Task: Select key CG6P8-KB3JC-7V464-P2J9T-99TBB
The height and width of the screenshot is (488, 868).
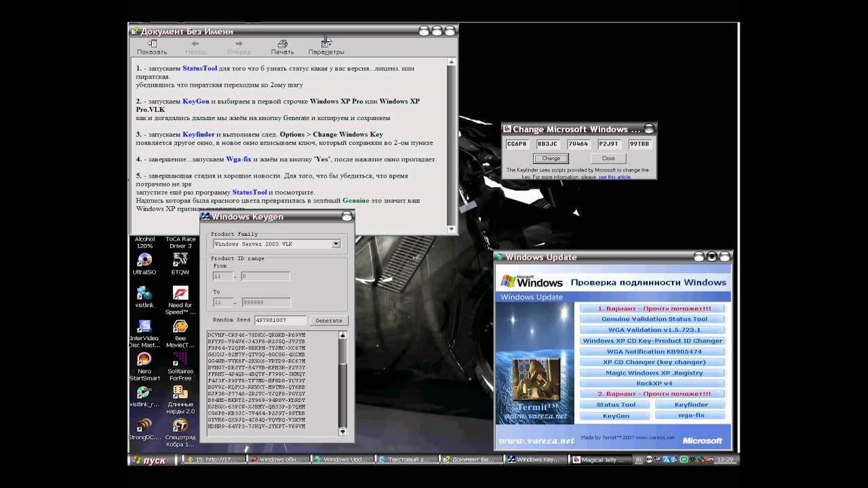Action: click(256, 413)
